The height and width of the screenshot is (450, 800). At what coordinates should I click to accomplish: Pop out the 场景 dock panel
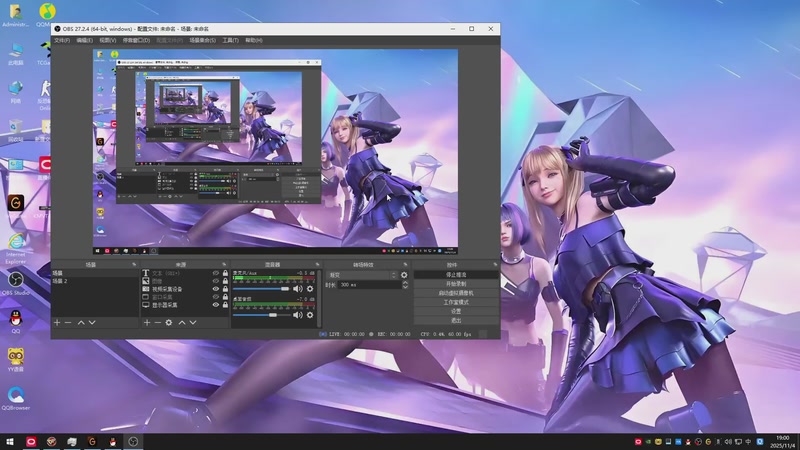coord(134,265)
